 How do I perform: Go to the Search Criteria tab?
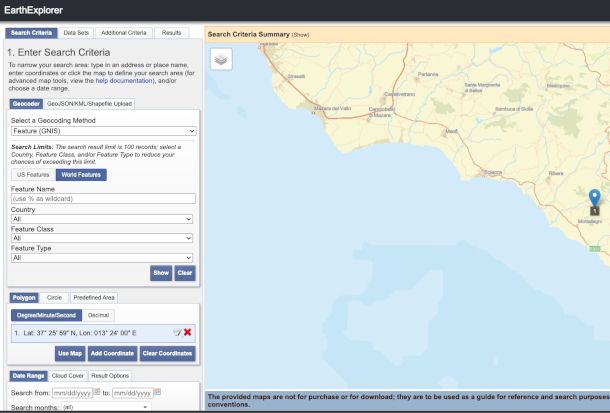click(x=31, y=33)
